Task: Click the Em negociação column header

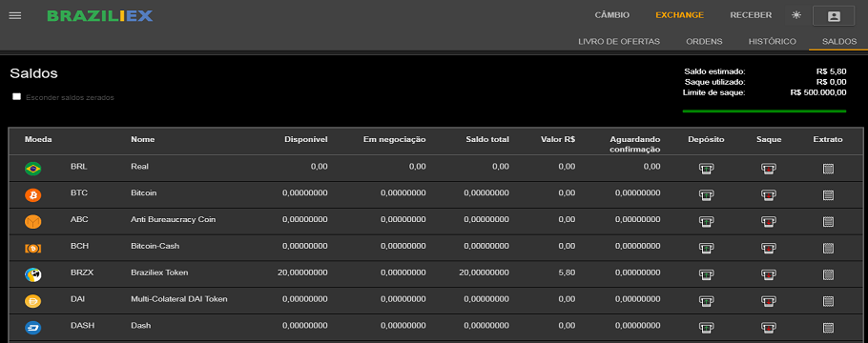Action: [394, 139]
